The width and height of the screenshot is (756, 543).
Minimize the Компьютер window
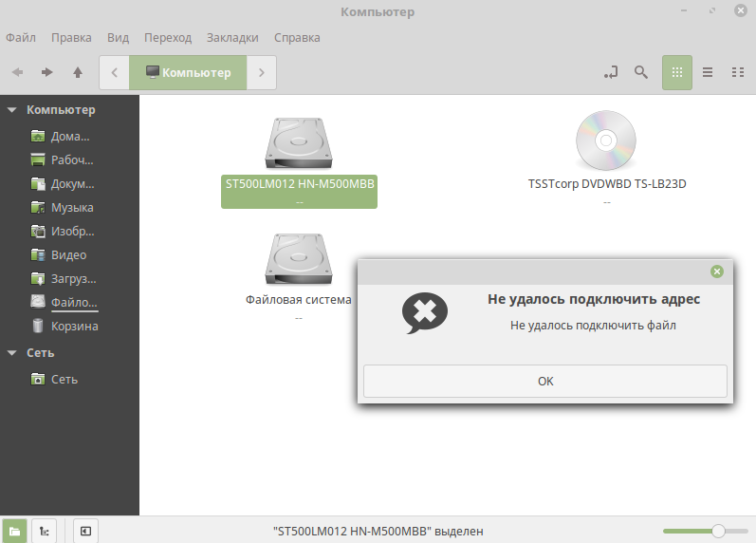pyautogui.click(x=684, y=10)
